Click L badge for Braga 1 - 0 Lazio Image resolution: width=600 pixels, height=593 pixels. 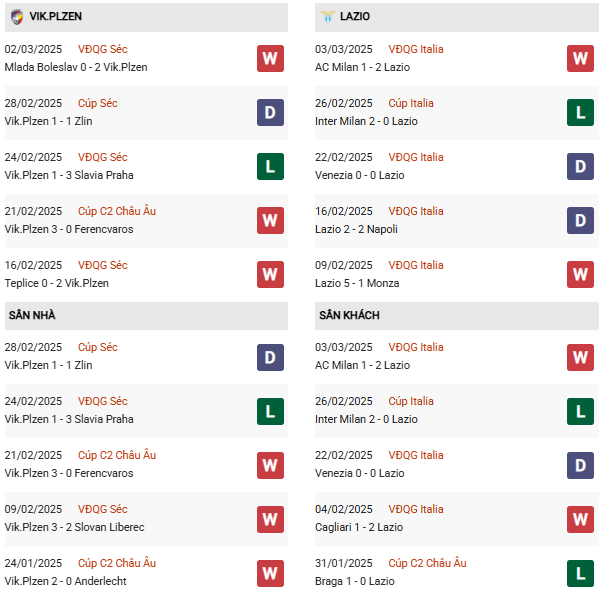580,572
